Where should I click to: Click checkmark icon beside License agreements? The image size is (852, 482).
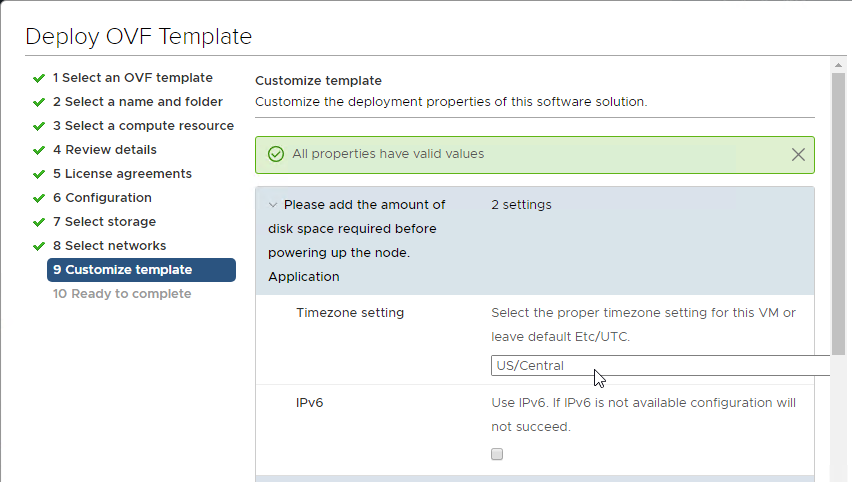tap(39, 174)
